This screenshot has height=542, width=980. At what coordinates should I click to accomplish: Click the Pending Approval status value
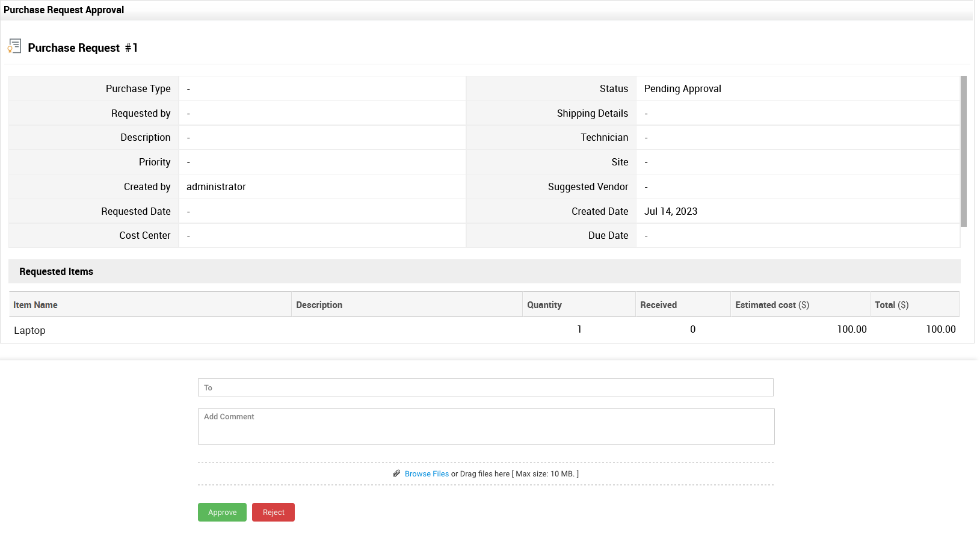coord(682,88)
